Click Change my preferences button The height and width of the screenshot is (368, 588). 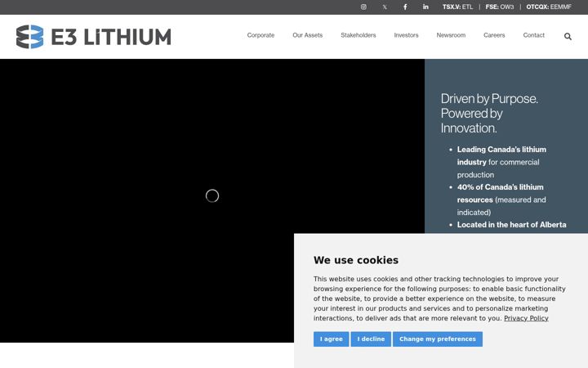(438, 339)
